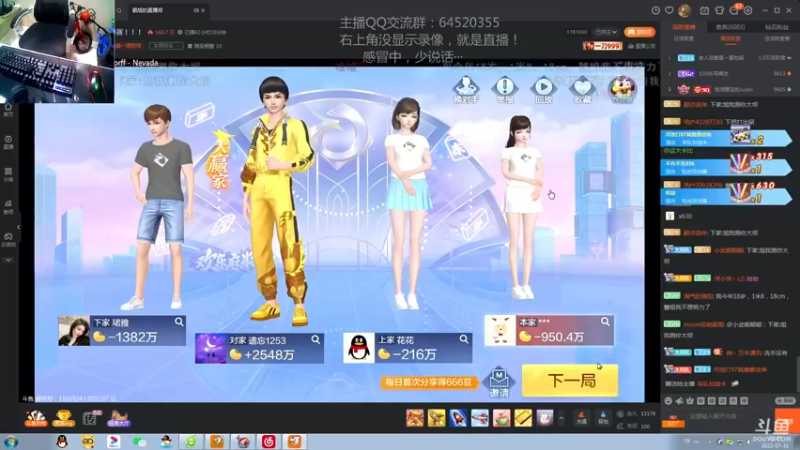Click the megaphone icon in chat toolbar

pos(679,401)
